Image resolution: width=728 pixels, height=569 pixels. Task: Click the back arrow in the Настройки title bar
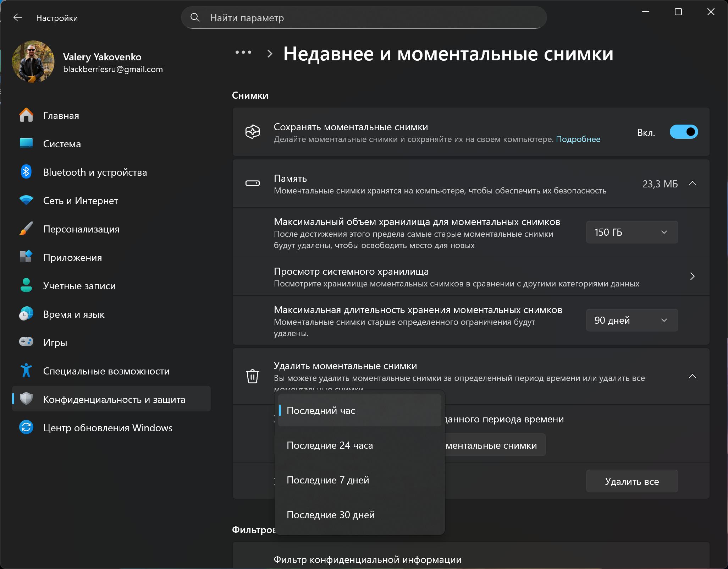tap(17, 18)
